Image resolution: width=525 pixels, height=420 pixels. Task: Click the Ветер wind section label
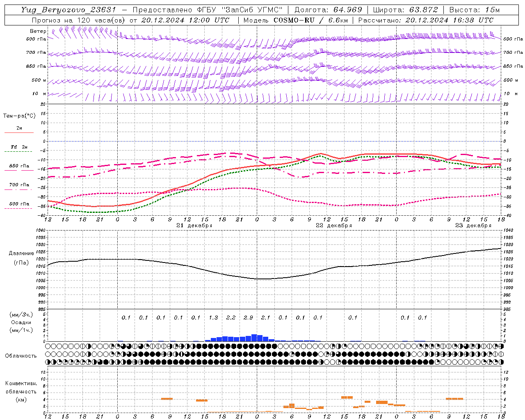coord(38,31)
